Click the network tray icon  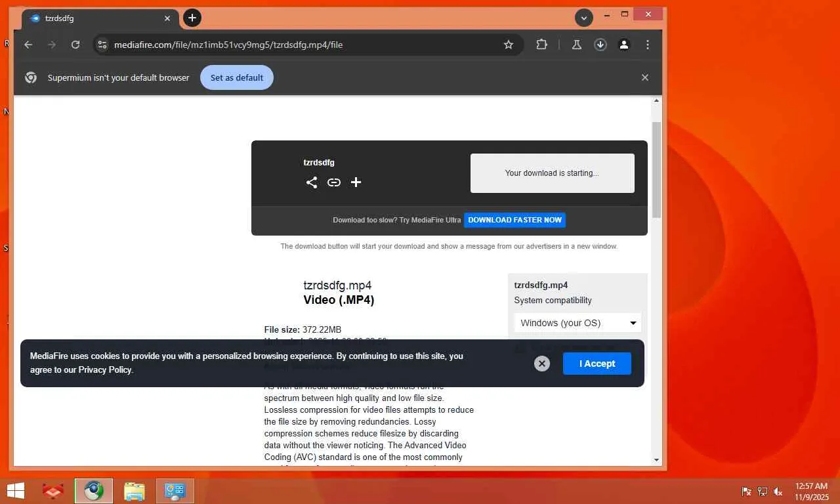coord(763,492)
